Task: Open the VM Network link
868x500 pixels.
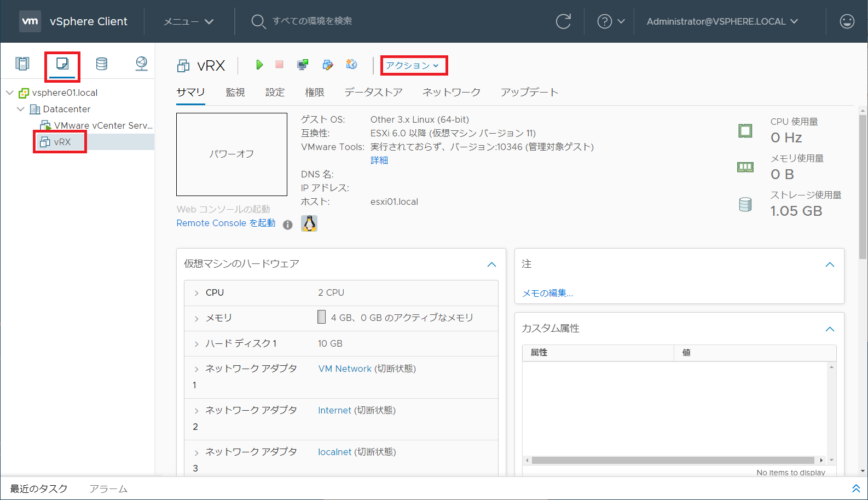Action: coord(345,369)
